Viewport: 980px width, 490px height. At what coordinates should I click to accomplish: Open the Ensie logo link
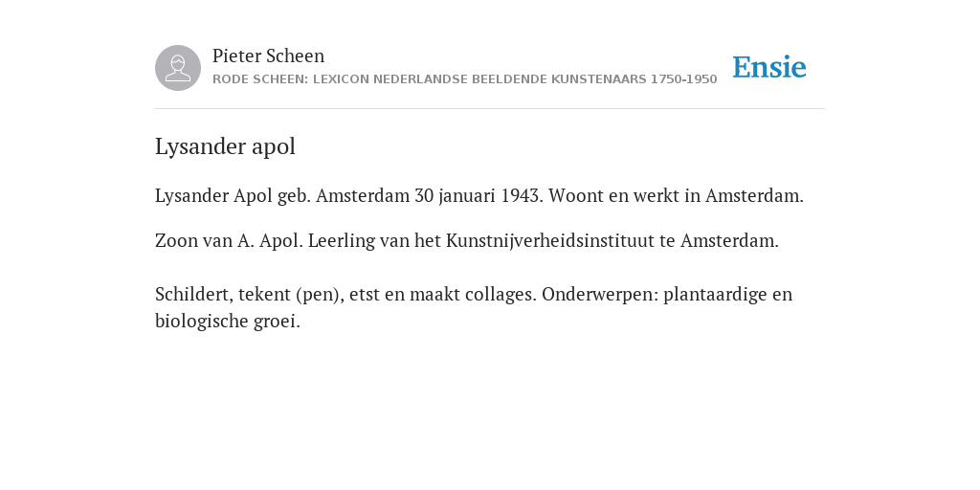[x=769, y=67]
